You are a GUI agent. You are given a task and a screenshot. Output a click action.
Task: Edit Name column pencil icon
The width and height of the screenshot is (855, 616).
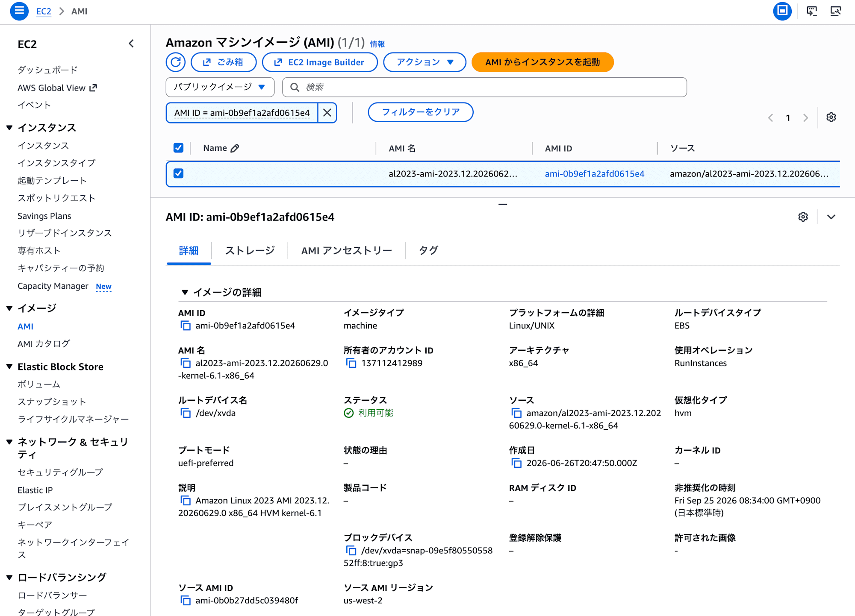(x=235, y=148)
